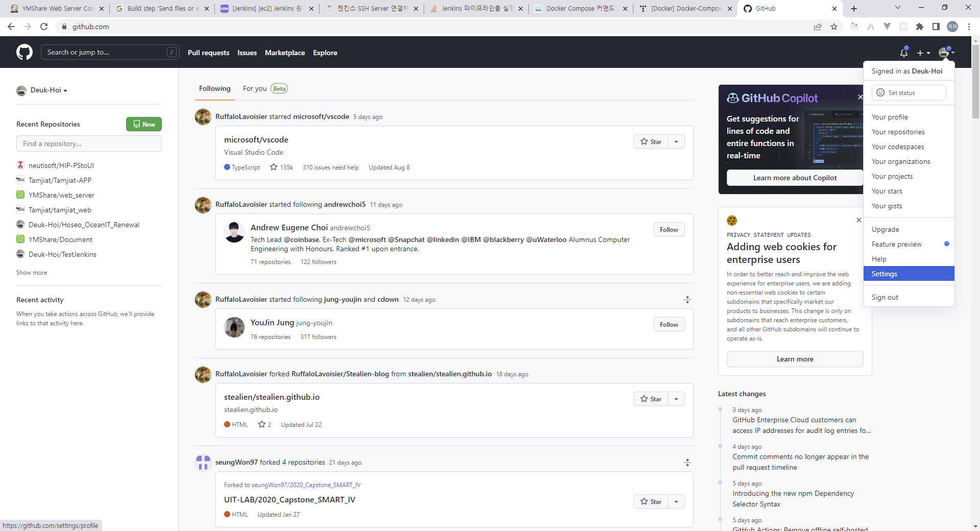Open star list dropdown for 2020_Capstone_SMART_IV
980x531 pixels.
coord(676,502)
